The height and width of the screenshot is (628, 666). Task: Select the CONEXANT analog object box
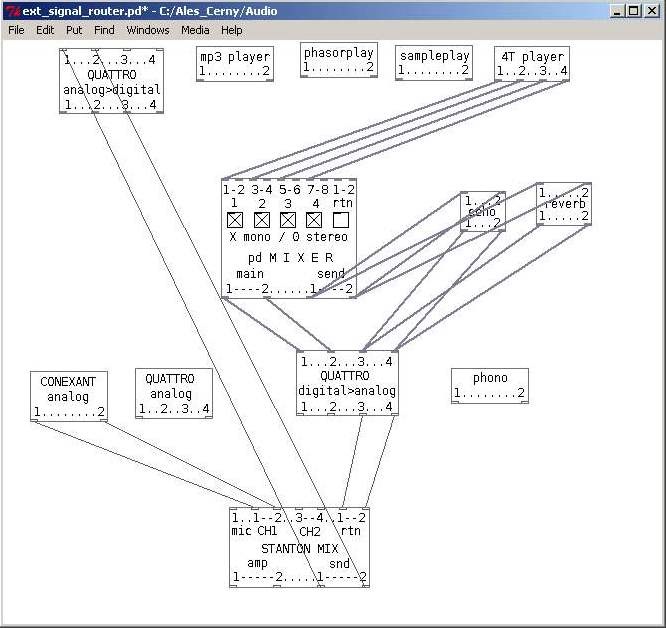tap(69, 396)
